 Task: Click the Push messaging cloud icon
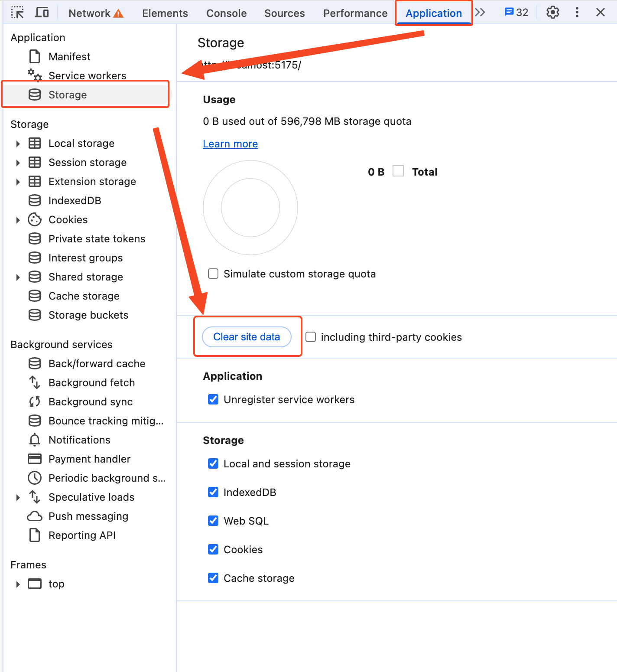click(35, 516)
